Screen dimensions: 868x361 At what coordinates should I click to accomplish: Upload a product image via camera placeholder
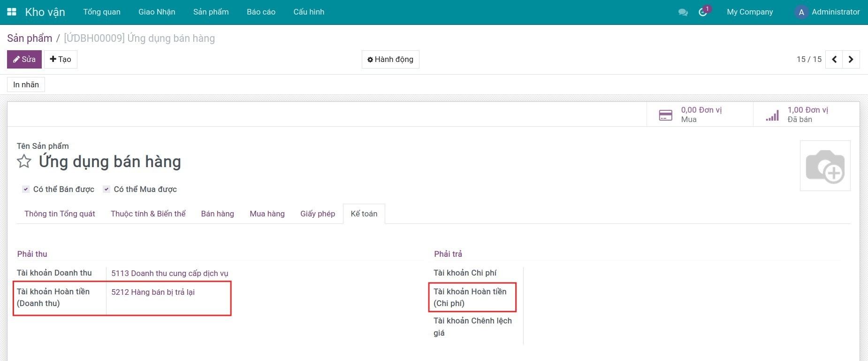tap(825, 166)
